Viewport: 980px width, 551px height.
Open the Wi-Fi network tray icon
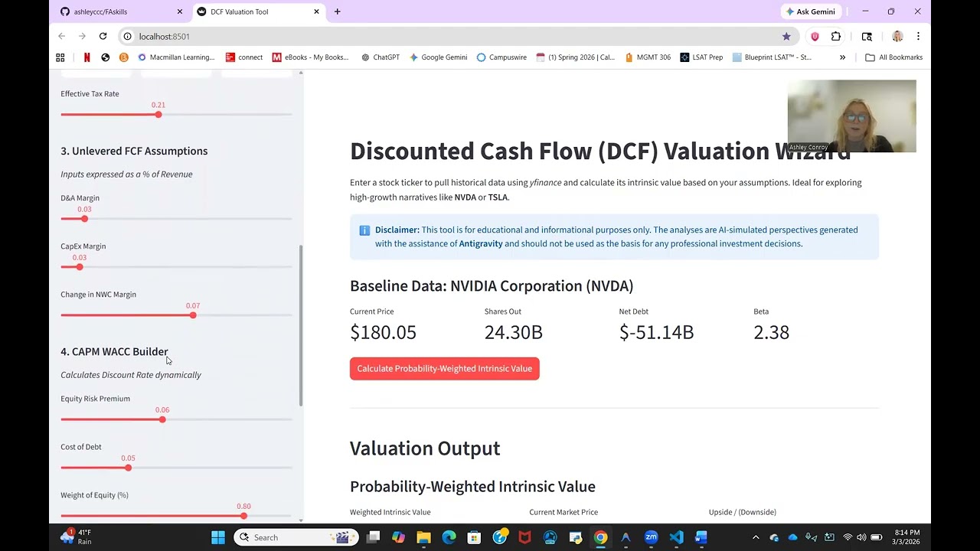tap(847, 537)
